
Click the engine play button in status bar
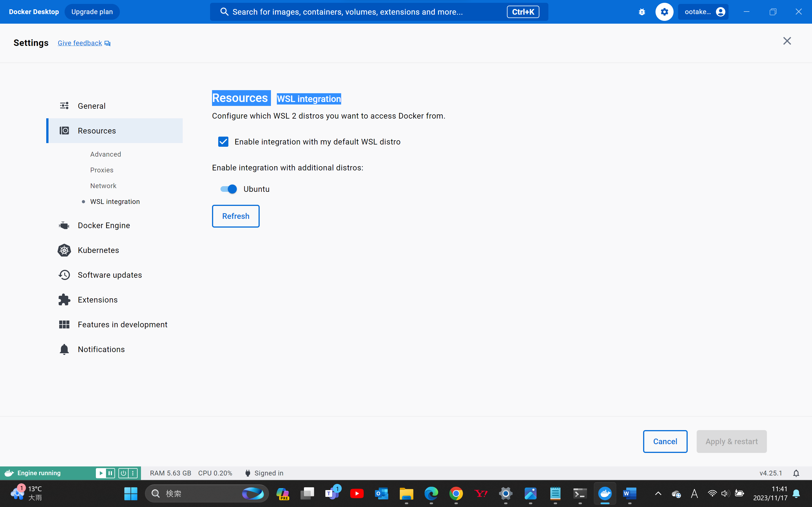coord(101,473)
